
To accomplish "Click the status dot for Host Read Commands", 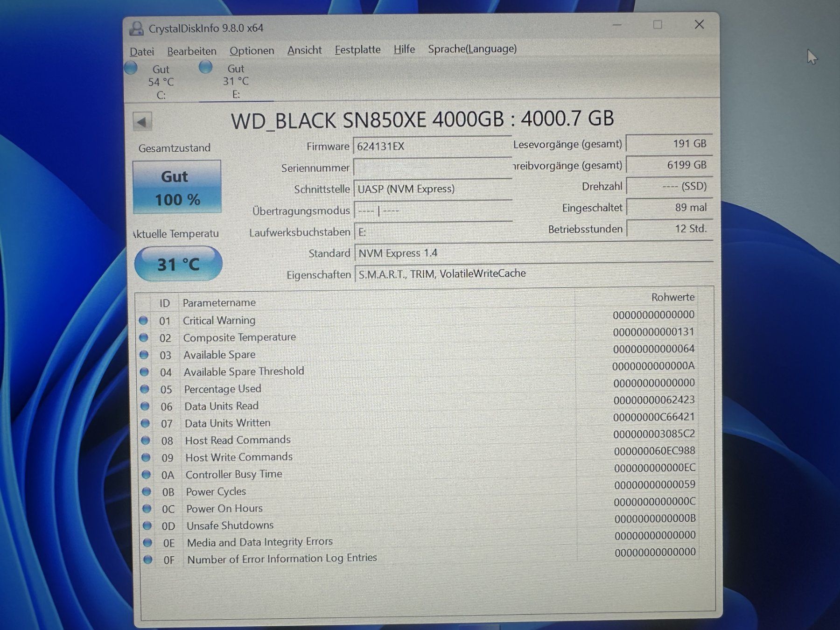I will click(x=146, y=441).
